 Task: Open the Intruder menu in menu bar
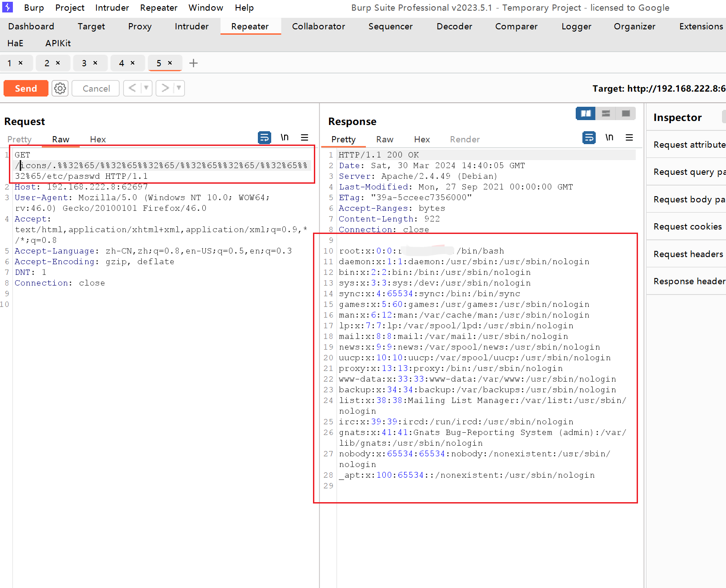(112, 8)
